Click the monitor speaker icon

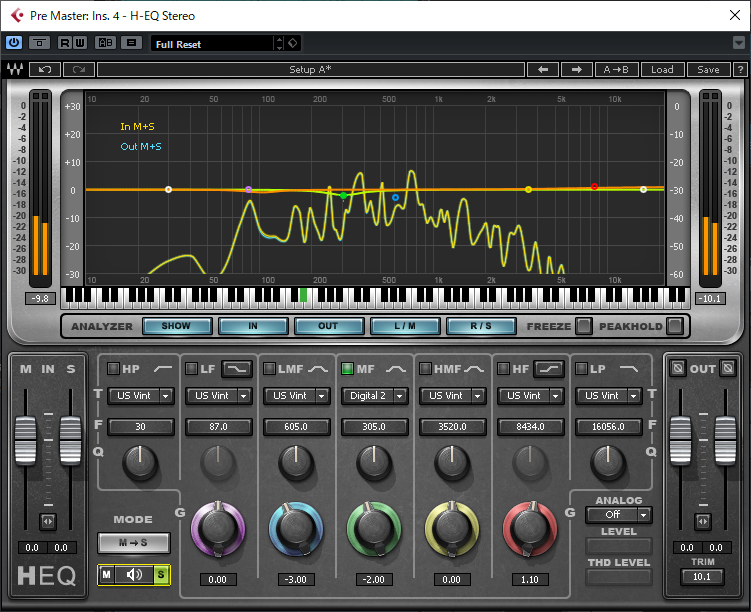134,574
